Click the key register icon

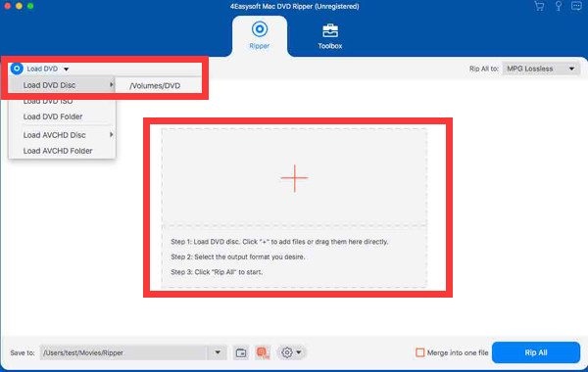coord(559,7)
